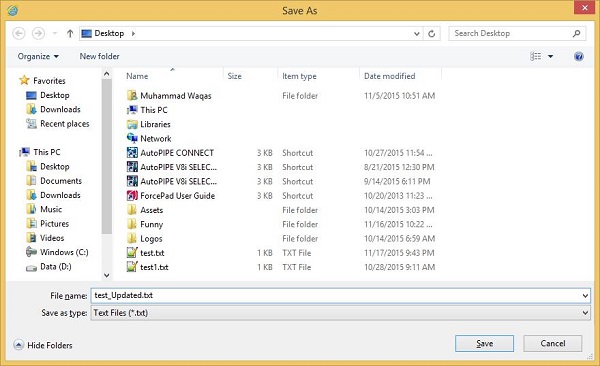Expand the File name dropdown arrow
Image resolution: width=600 pixels, height=366 pixels.
click(585, 296)
